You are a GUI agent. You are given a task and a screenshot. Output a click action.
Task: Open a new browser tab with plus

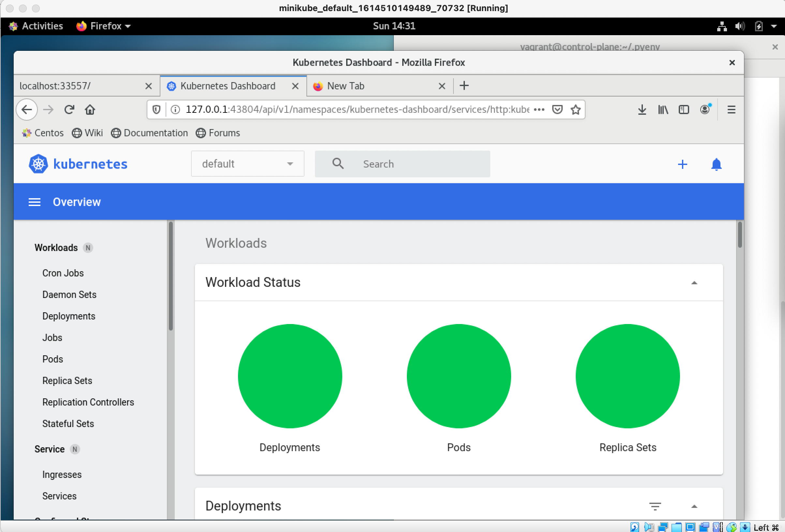coord(464,85)
